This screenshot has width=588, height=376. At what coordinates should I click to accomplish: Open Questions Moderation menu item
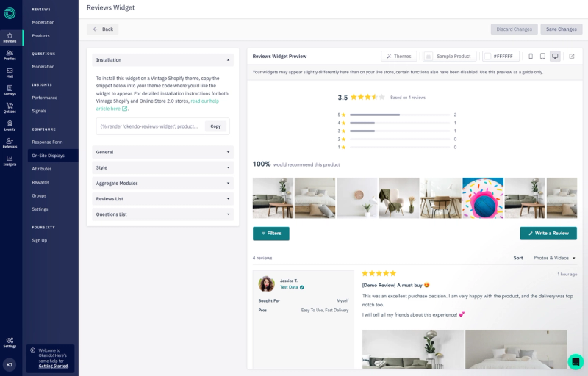pos(43,66)
